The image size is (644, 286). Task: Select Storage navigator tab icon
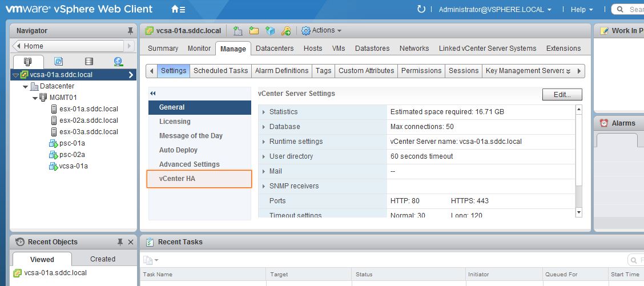88,62
